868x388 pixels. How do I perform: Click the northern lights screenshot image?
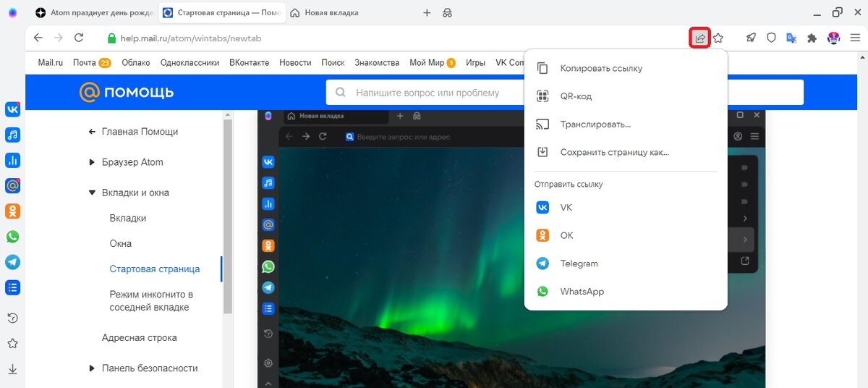512,248
